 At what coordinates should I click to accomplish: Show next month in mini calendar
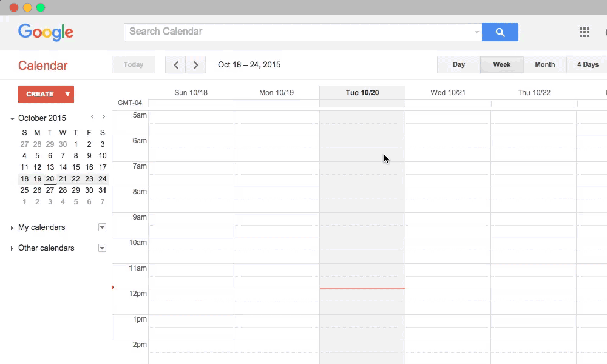(x=103, y=117)
